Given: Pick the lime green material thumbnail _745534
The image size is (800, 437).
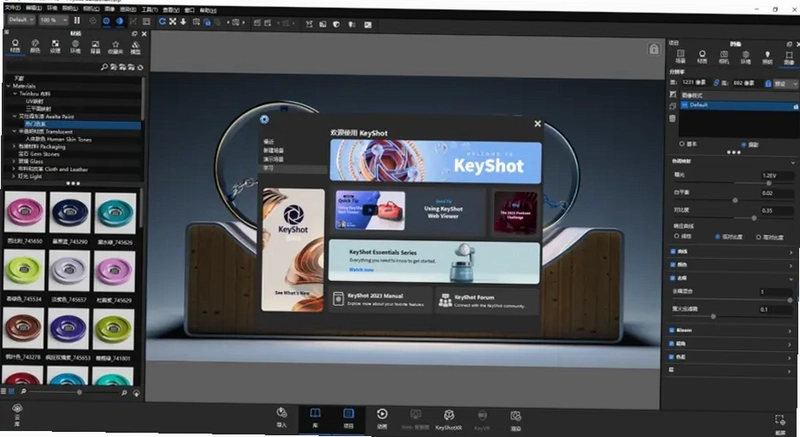Looking at the screenshot, I should pyautogui.click(x=24, y=270).
